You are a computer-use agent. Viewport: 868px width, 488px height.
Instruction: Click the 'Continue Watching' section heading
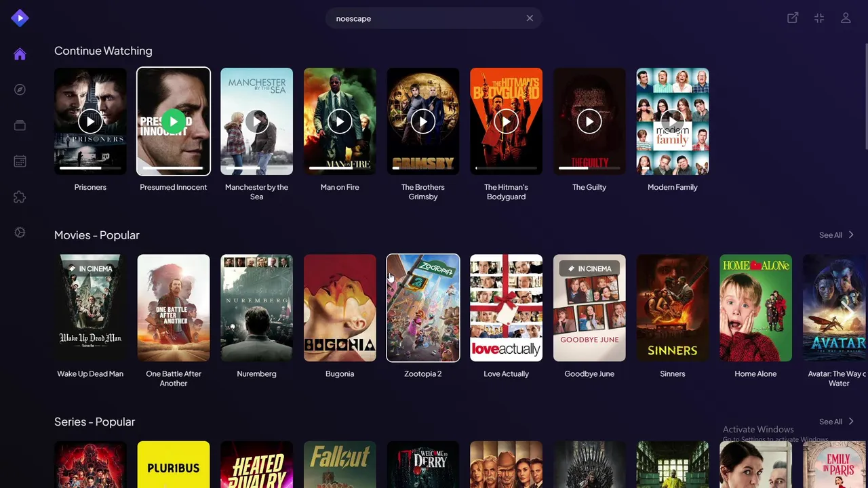(x=103, y=51)
